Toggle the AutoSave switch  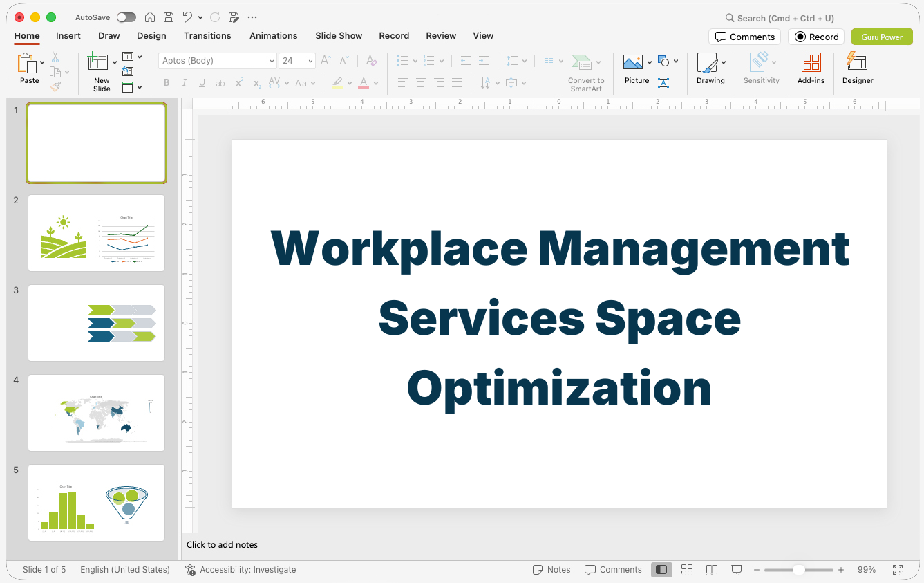pyautogui.click(x=126, y=17)
